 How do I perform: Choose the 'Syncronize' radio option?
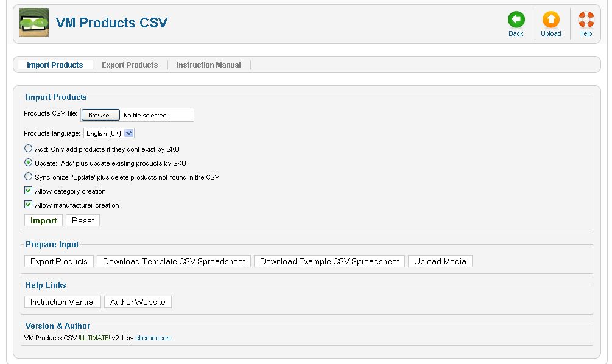coord(28,177)
